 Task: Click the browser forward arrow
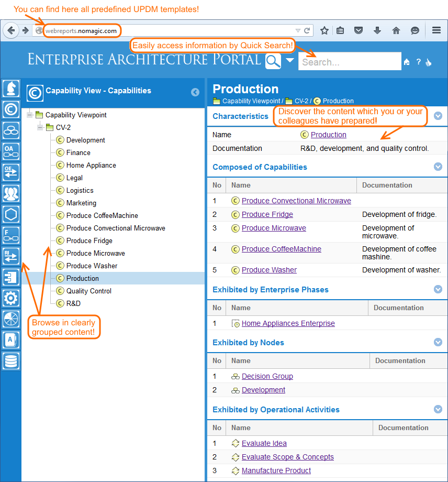tap(26, 30)
